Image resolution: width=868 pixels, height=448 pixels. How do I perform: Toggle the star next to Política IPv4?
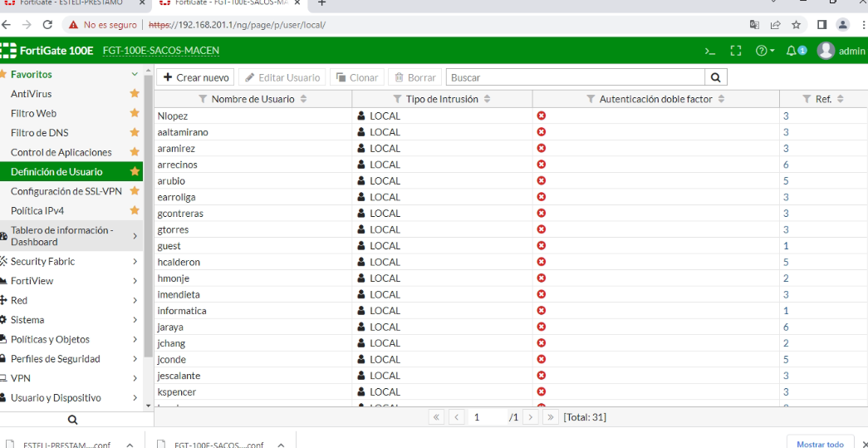click(135, 210)
